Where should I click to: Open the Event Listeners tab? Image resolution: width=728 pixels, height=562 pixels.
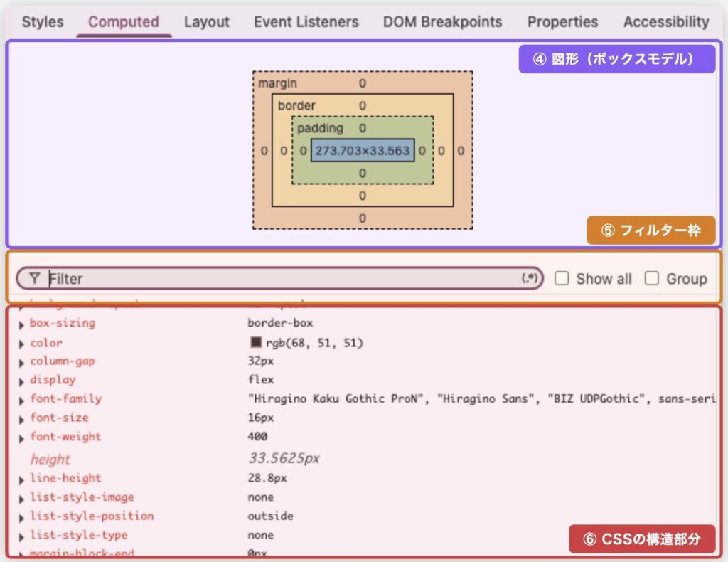306,22
